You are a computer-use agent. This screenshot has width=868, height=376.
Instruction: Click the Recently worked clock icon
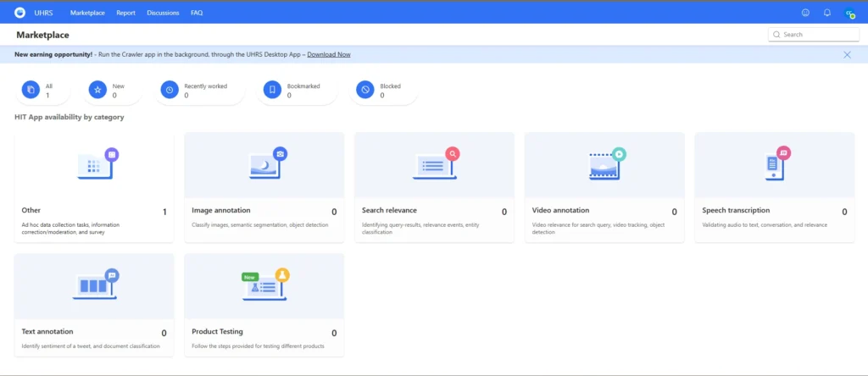(170, 90)
